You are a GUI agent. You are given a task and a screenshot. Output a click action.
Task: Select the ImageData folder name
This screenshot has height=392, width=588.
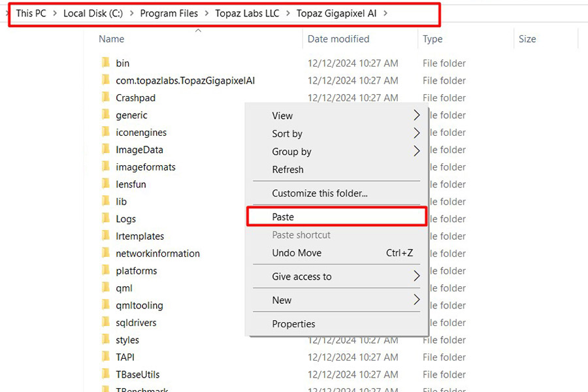tap(140, 150)
